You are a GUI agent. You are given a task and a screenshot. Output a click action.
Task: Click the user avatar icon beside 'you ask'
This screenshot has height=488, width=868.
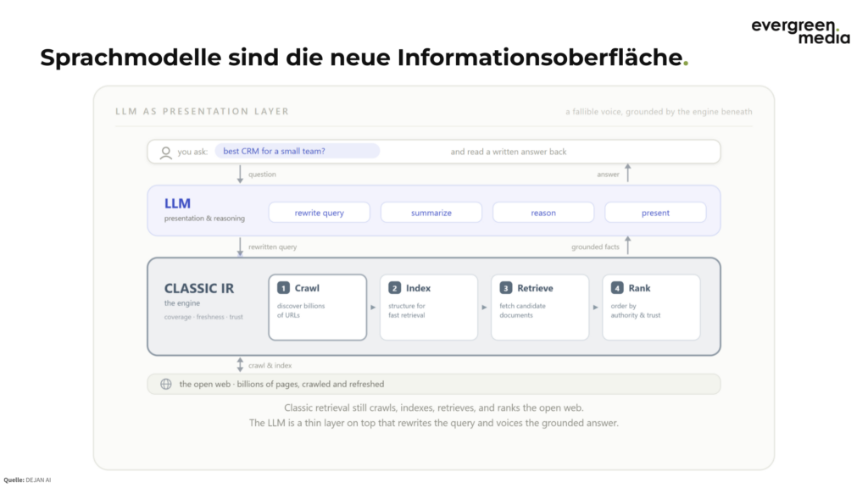pyautogui.click(x=165, y=152)
